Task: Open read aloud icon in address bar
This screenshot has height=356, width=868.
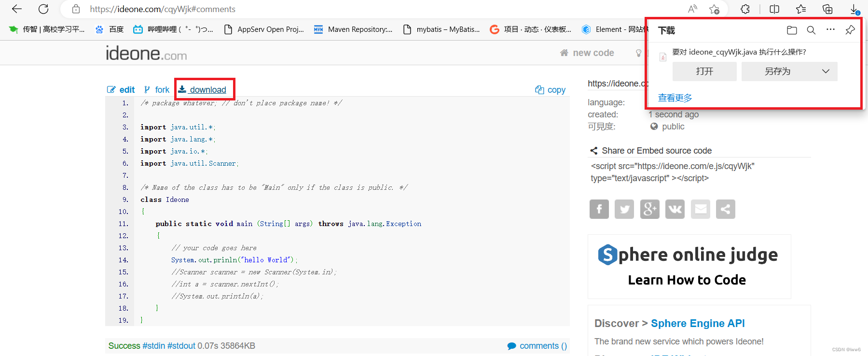Action: [692, 9]
